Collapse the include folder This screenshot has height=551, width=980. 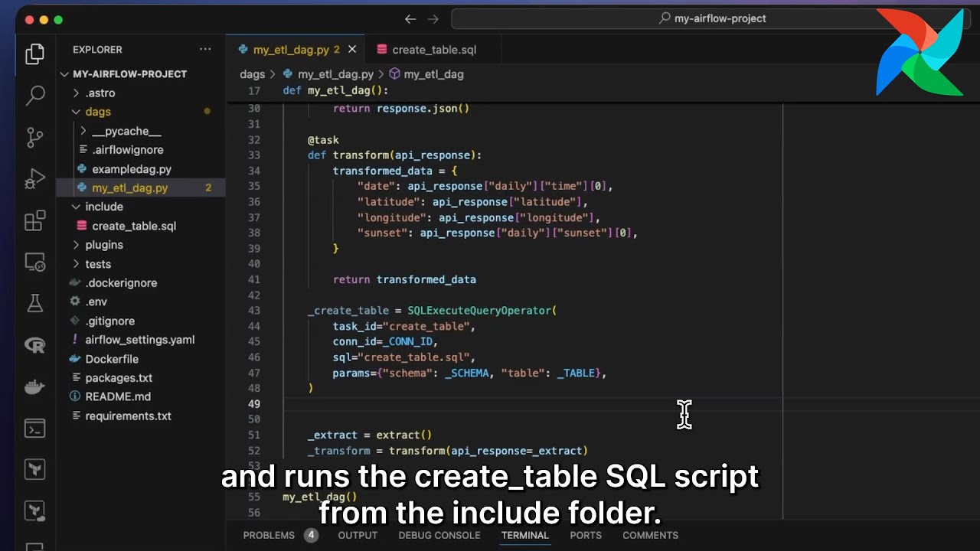click(x=104, y=207)
